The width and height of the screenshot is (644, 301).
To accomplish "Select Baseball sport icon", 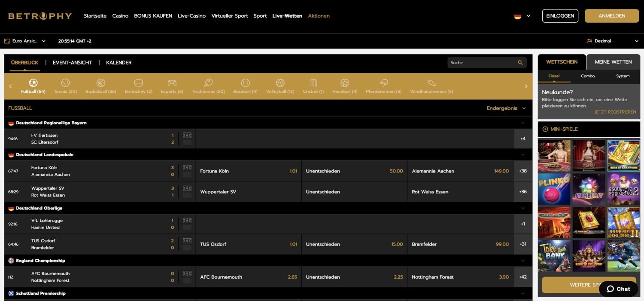I will point(245,83).
